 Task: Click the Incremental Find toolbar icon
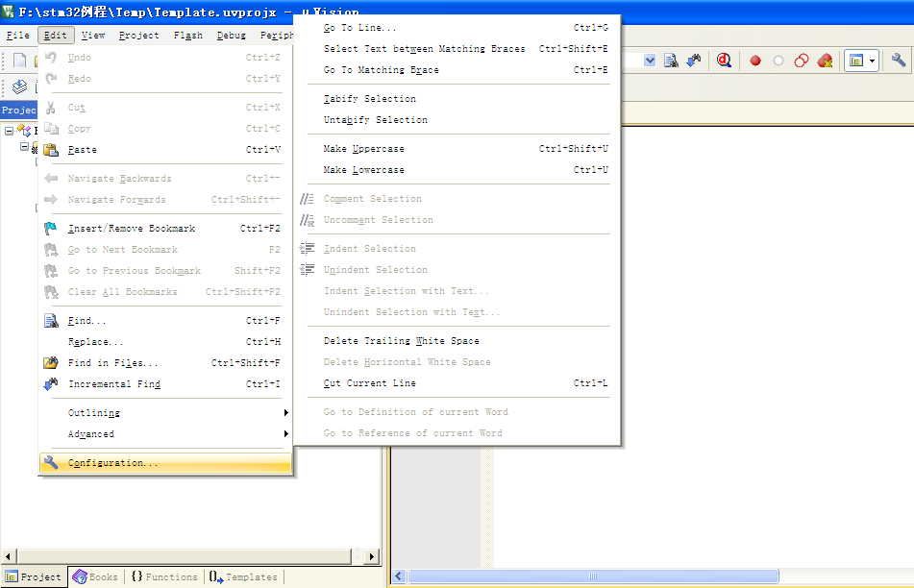click(x=694, y=61)
